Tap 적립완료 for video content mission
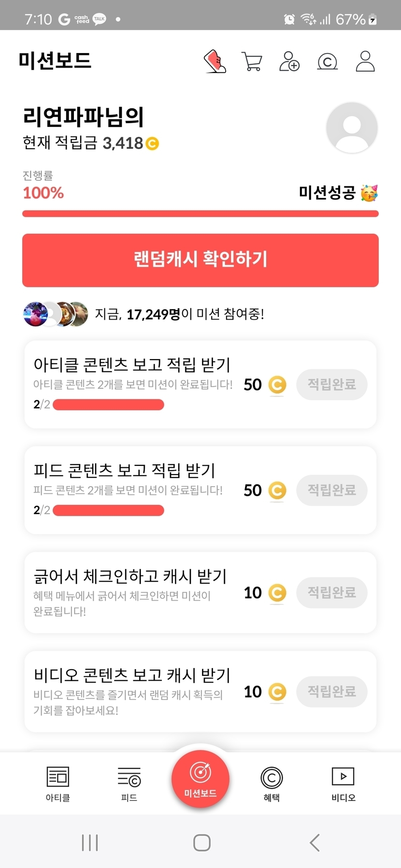This screenshot has width=401, height=868. (332, 692)
